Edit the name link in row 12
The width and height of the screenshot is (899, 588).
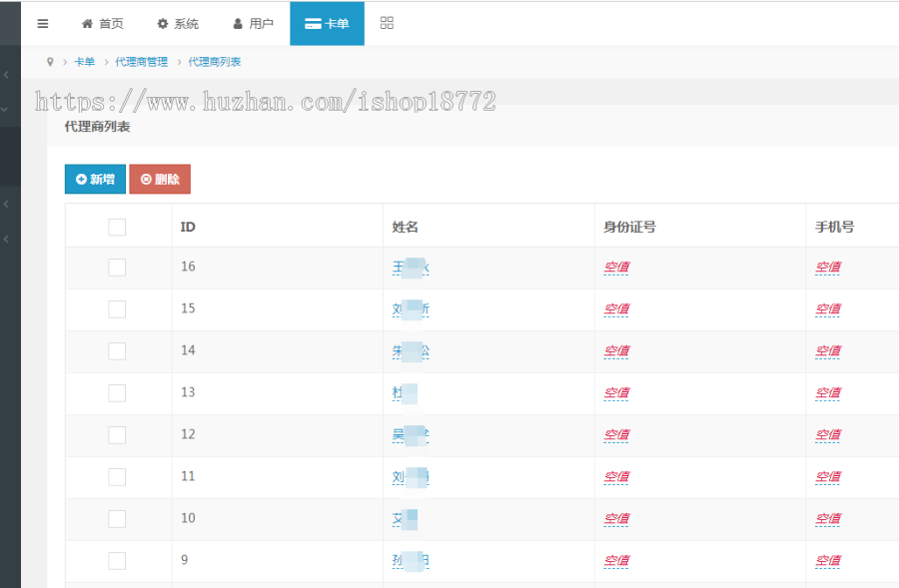(x=411, y=435)
